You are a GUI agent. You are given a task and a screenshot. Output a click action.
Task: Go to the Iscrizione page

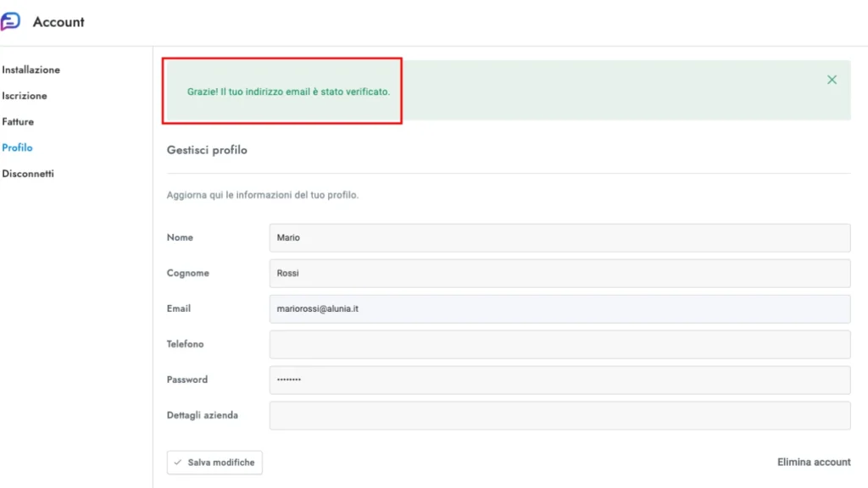coord(25,96)
